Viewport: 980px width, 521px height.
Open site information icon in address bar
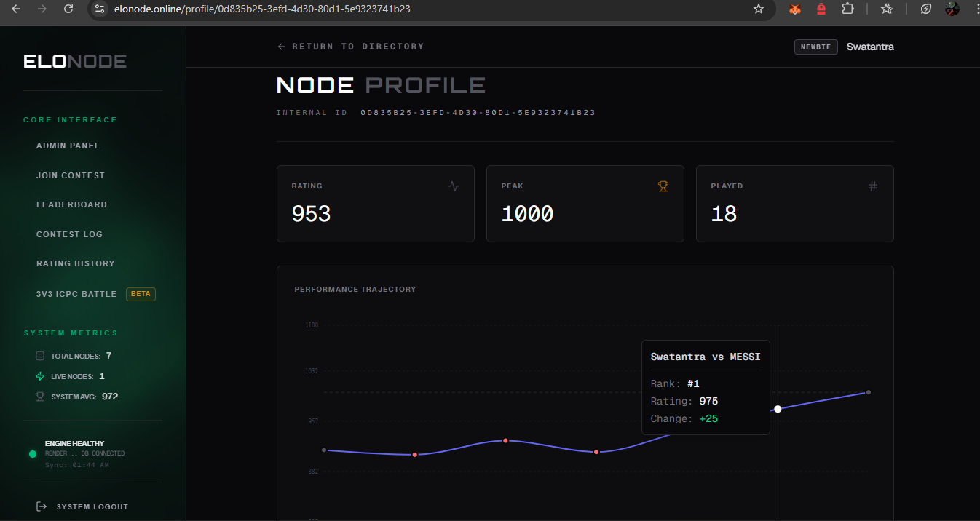point(100,9)
